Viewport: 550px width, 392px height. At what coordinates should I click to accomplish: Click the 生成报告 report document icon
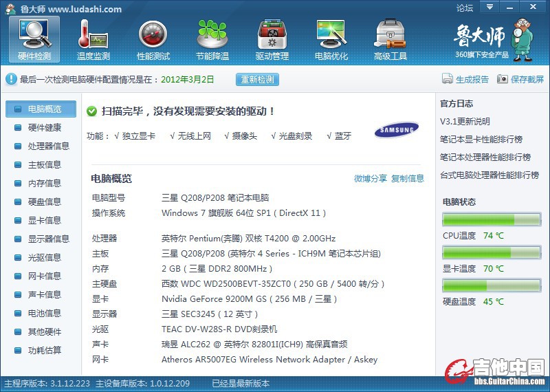click(x=448, y=79)
